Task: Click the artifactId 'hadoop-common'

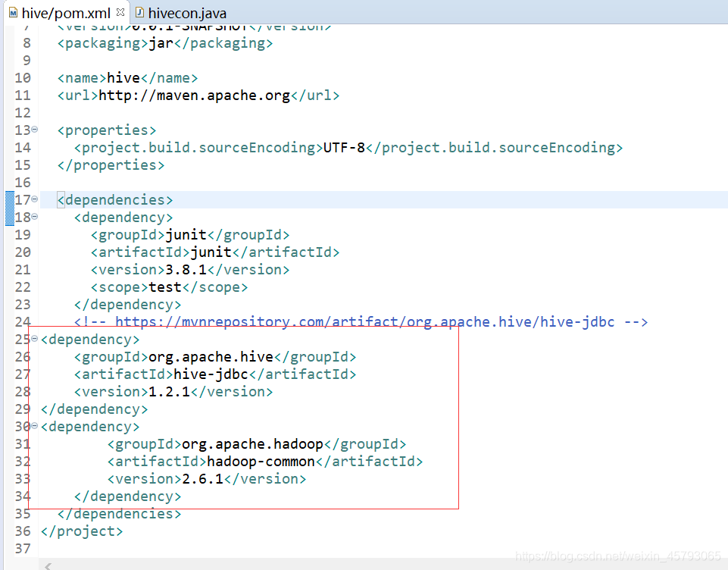Action: pyautogui.click(x=261, y=462)
